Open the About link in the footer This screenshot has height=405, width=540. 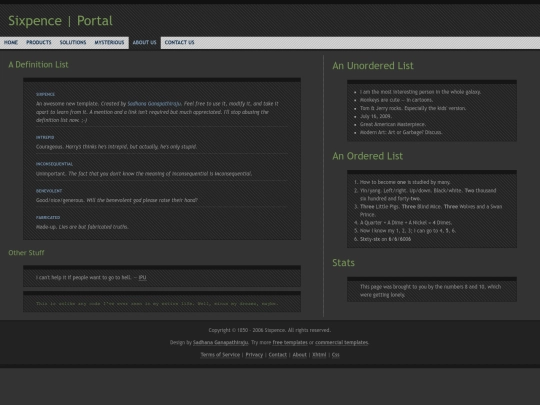tap(299, 355)
